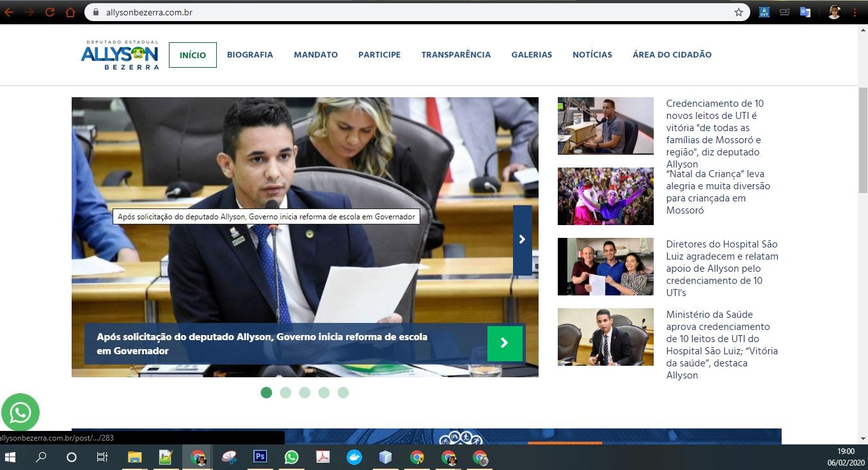Screen dimensions: 868x470
Task: Switch to the active Chrome window in taskbar
Action: (198, 457)
